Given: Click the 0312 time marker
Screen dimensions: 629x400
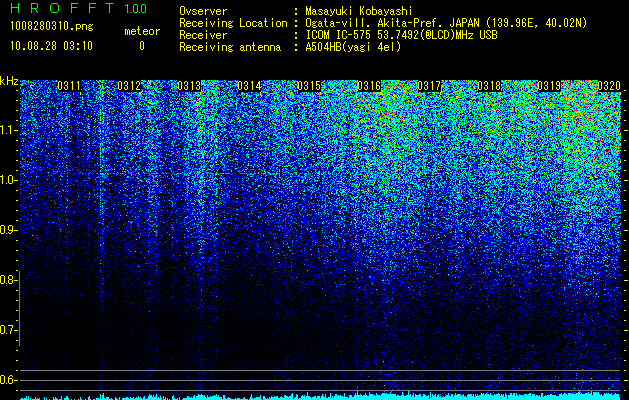Looking at the screenshot, I should tap(129, 86).
